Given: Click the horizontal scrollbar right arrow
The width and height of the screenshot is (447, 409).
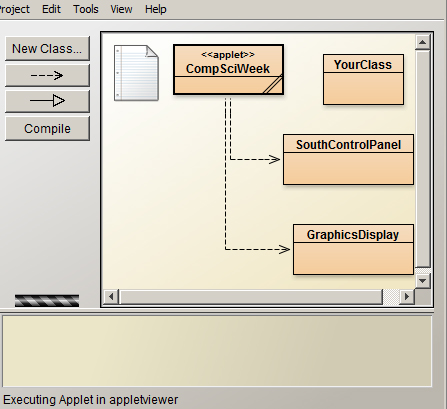Looking at the screenshot, I should (x=406, y=296).
